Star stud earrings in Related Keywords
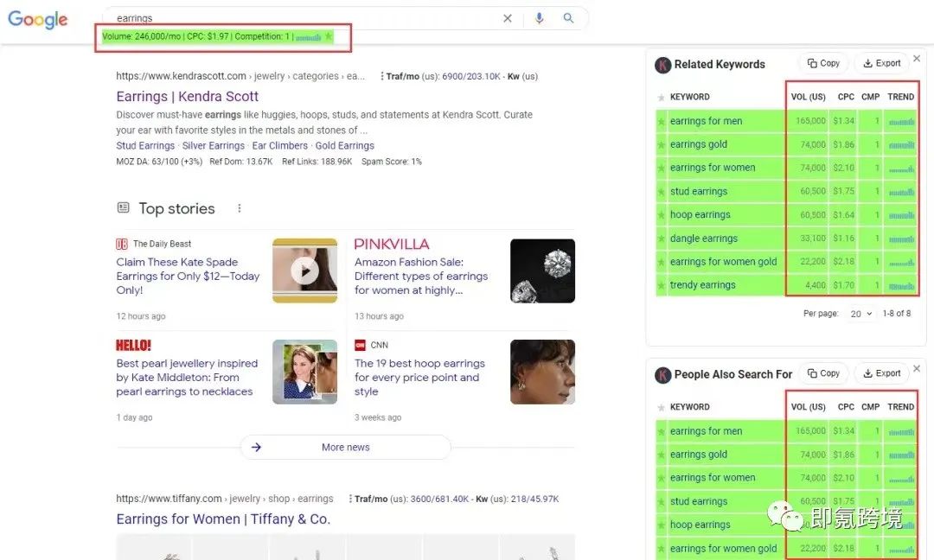934x560 pixels. [661, 192]
